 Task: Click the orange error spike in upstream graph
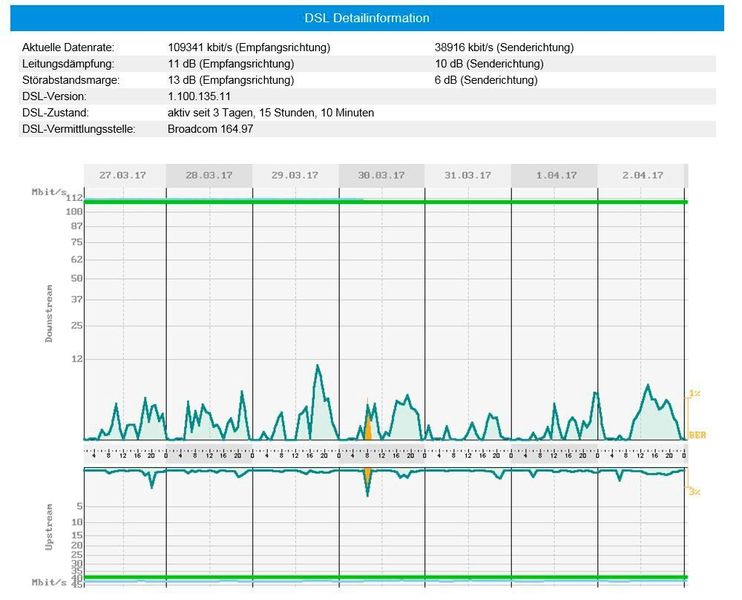[368, 476]
